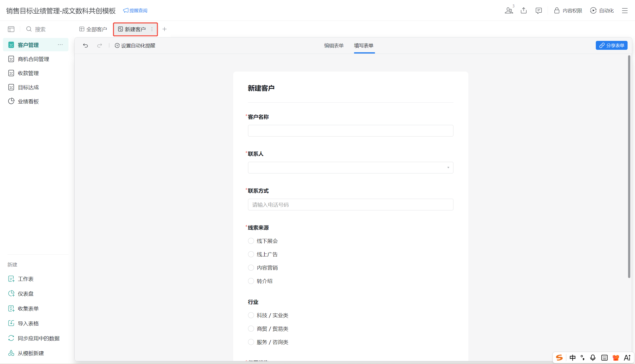635x364 pixels.
Task: Click the redo arrow icon
Action: 99,46
